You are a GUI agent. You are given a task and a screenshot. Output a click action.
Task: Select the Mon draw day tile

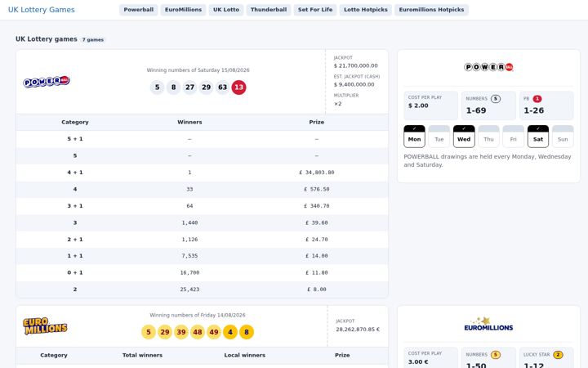click(414, 137)
